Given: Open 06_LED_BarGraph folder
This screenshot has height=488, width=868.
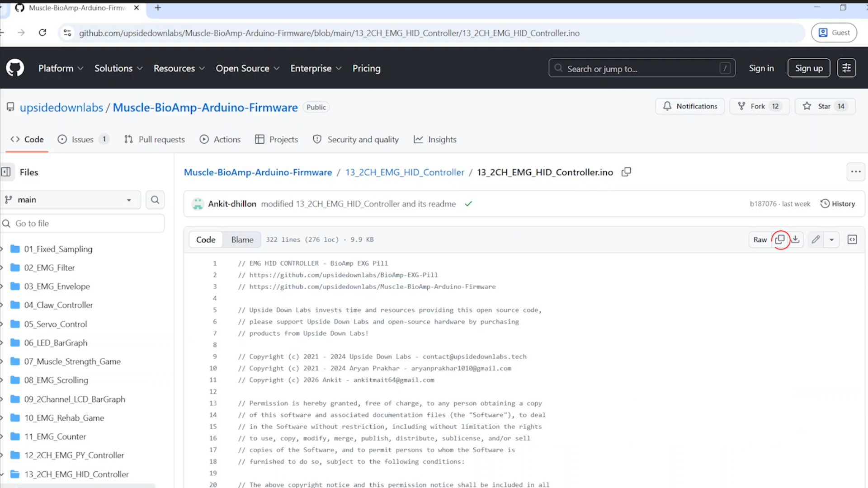Looking at the screenshot, I should pos(56,343).
